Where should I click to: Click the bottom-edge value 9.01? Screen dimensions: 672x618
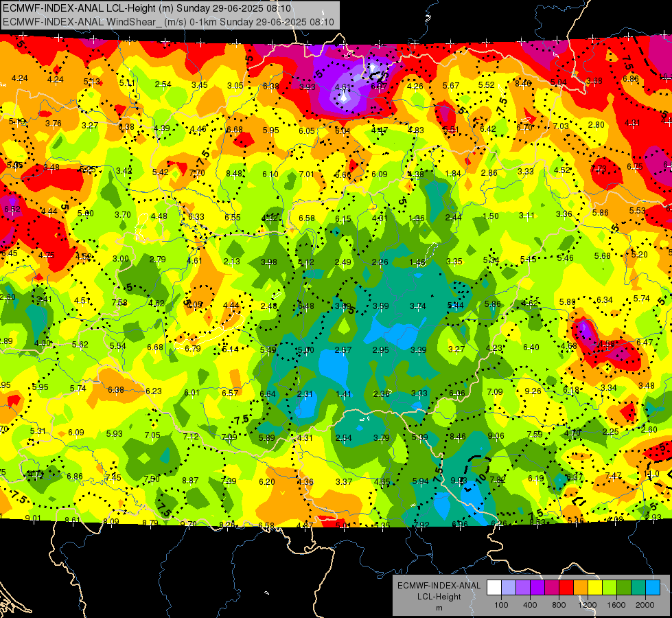coord(33,518)
